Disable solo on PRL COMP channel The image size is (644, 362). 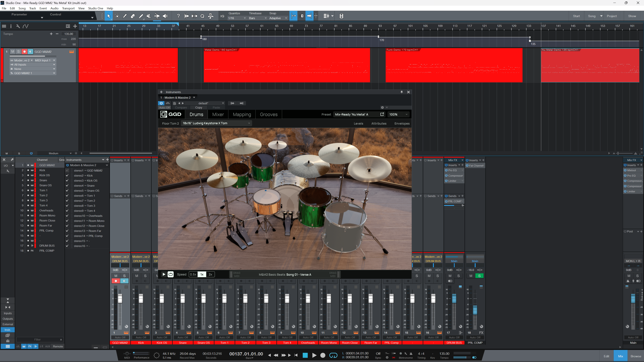(x=479, y=276)
